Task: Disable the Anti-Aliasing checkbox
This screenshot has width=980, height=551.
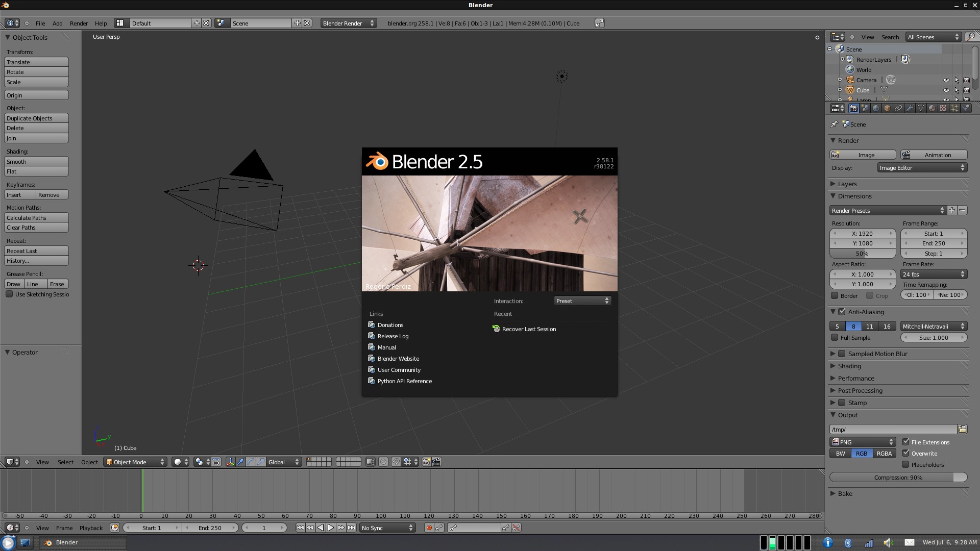Action: (842, 312)
